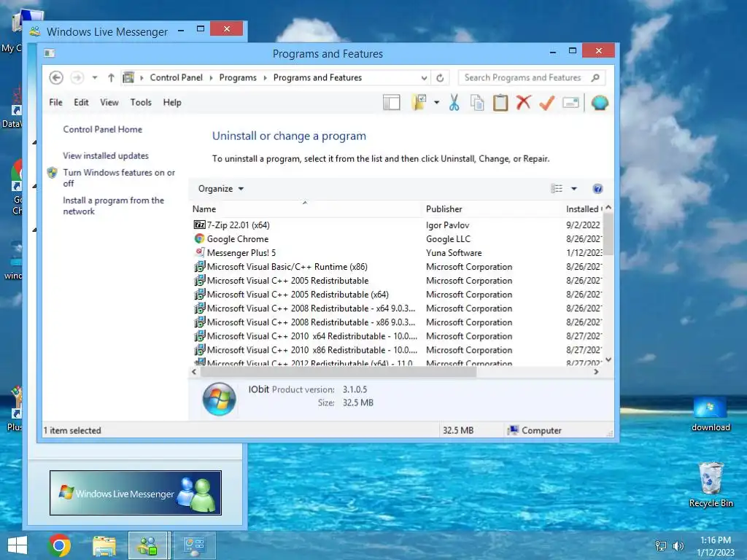The height and width of the screenshot is (560, 747).
Task: Click the Cut scissors icon in toolbar
Action: coord(454,102)
